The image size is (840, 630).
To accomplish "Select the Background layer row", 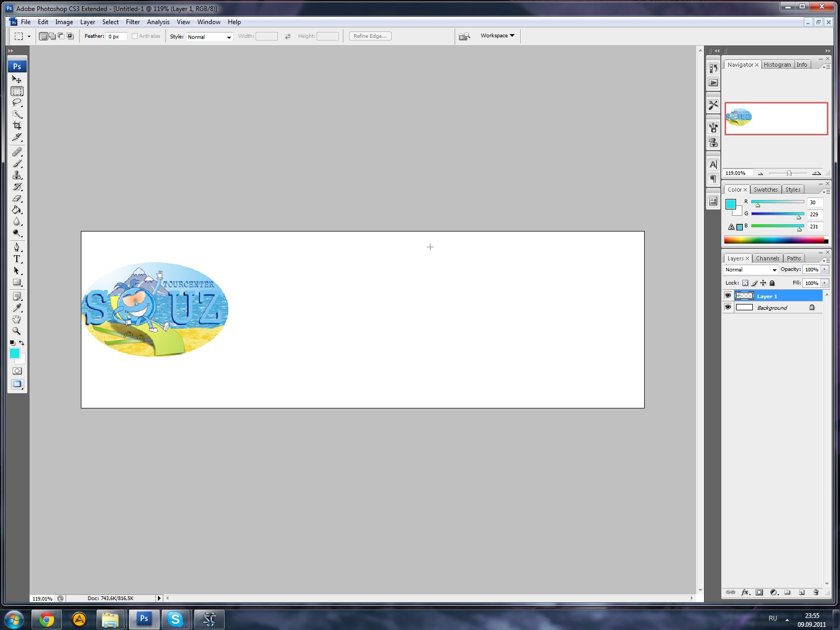I will point(773,308).
